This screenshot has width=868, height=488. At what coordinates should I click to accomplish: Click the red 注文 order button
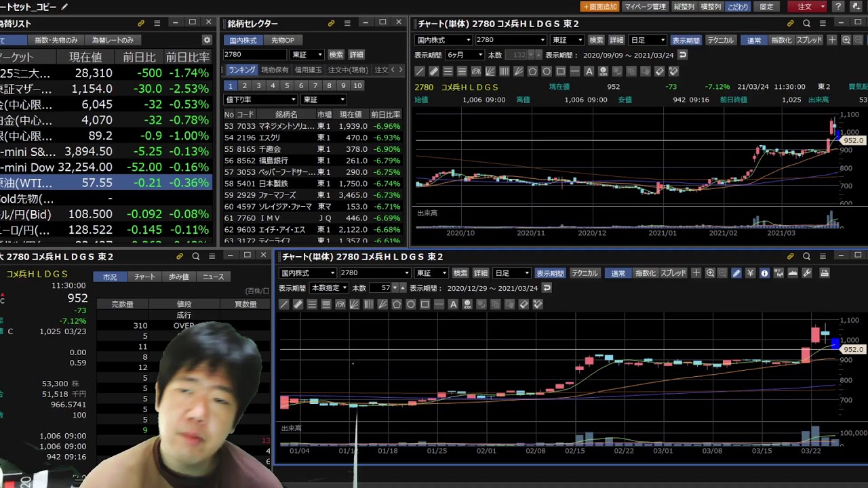coord(807,7)
